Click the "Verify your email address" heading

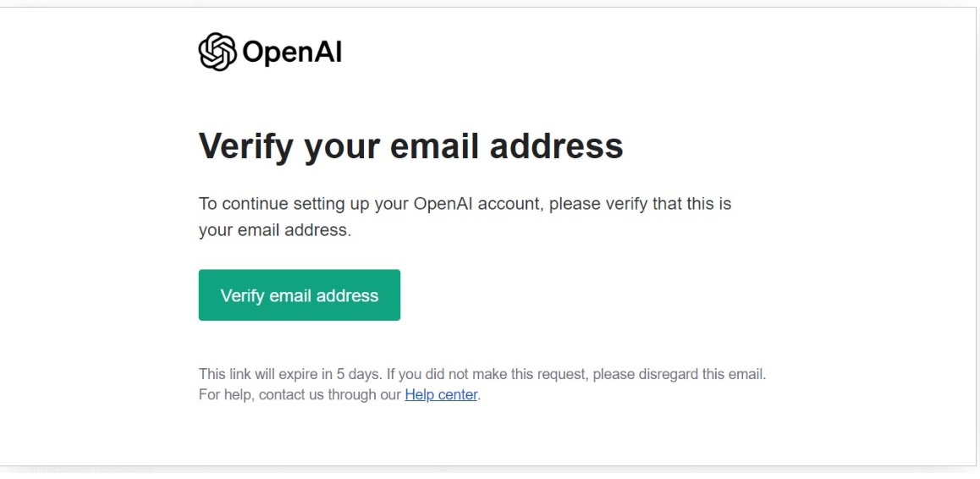coord(410,146)
